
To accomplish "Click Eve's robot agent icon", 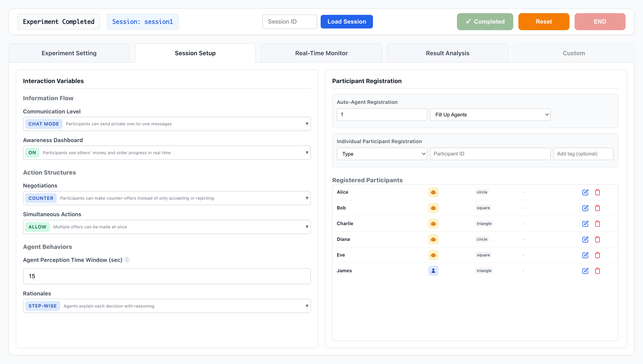I will click(x=433, y=255).
